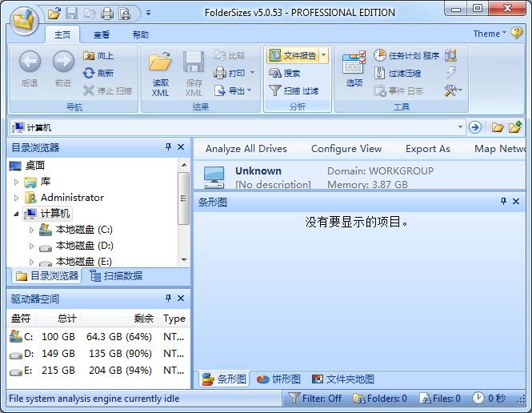Viewport: 532px width, 413px height.
Task: Select 桌面 in the directory tree
Action: (35, 165)
